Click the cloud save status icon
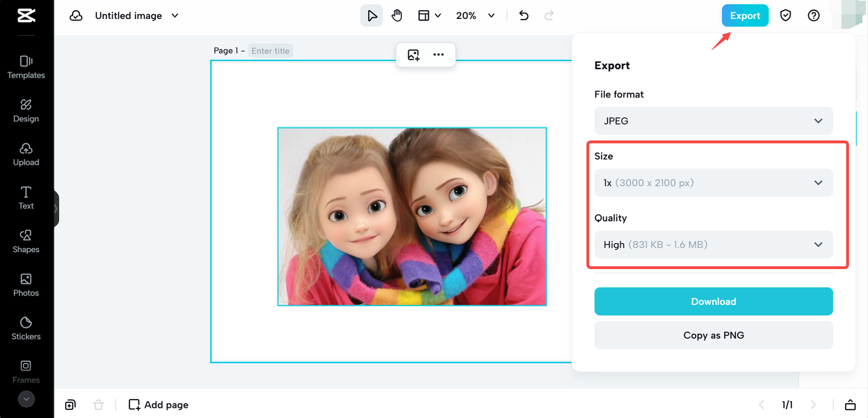The width and height of the screenshot is (868, 418). click(76, 16)
